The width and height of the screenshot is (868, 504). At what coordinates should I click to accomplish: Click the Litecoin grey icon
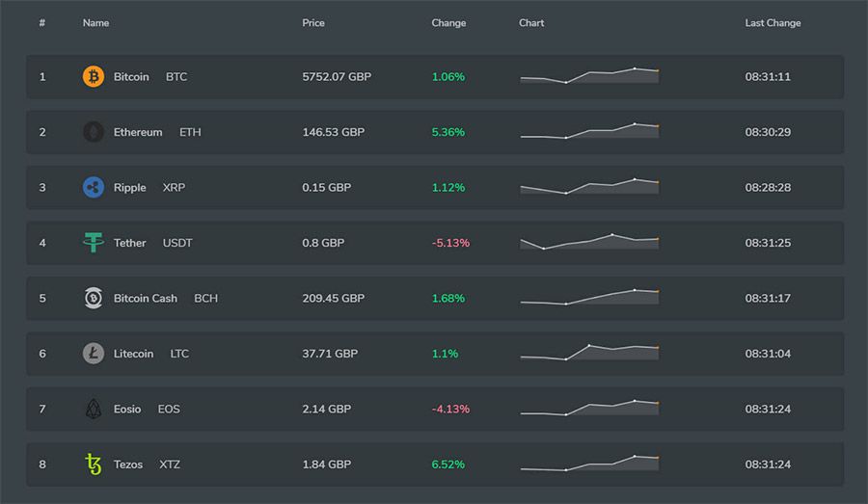tap(93, 354)
